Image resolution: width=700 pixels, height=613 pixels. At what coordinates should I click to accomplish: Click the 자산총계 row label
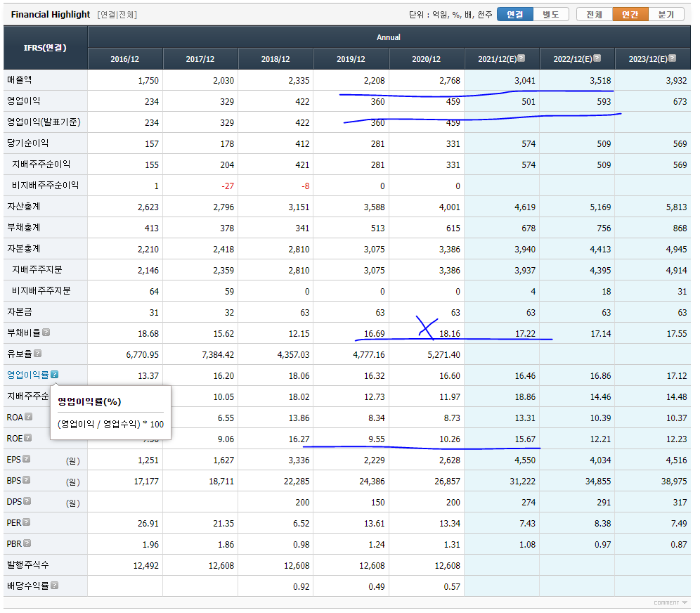[x=24, y=206]
